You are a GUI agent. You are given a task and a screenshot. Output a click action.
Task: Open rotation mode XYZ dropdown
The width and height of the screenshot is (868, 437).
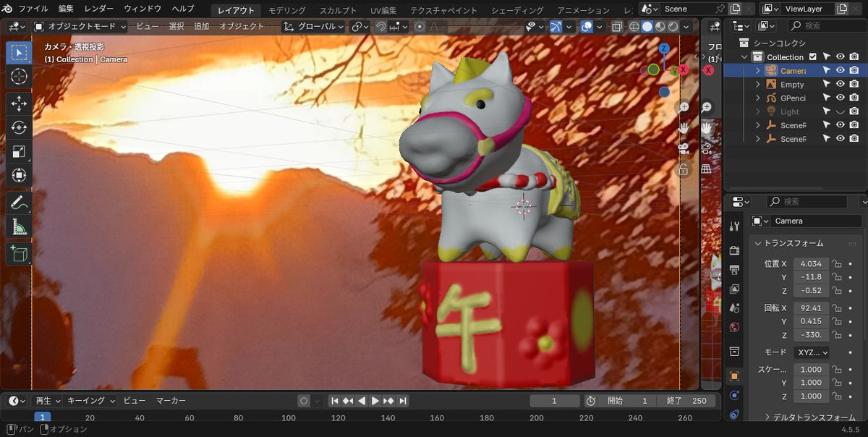(811, 352)
